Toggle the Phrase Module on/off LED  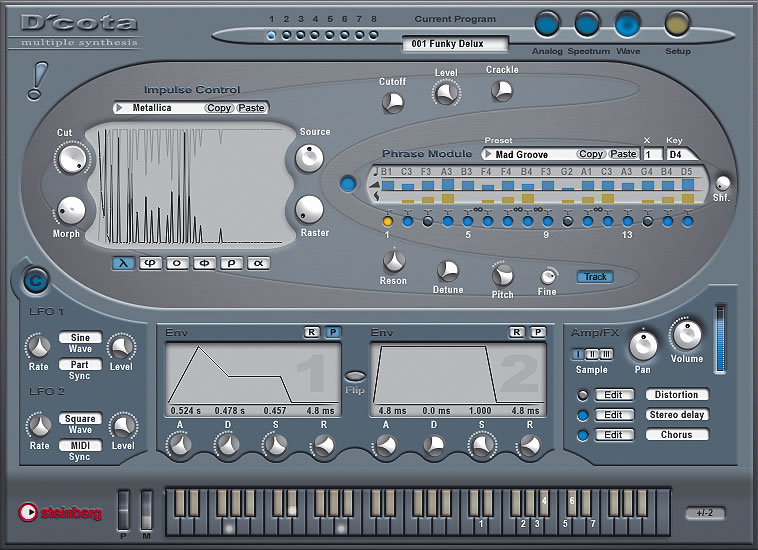click(348, 184)
